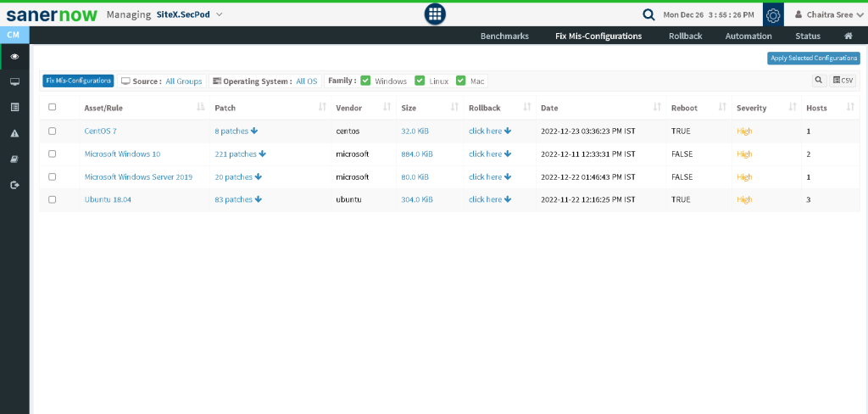
Task: Click Apply Selected Configurations button
Action: tap(813, 59)
